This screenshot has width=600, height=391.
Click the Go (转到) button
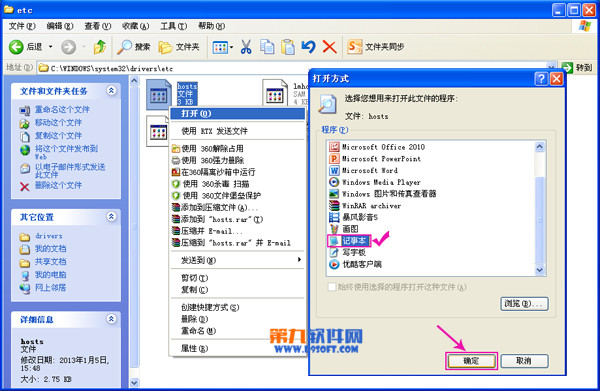(x=577, y=68)
